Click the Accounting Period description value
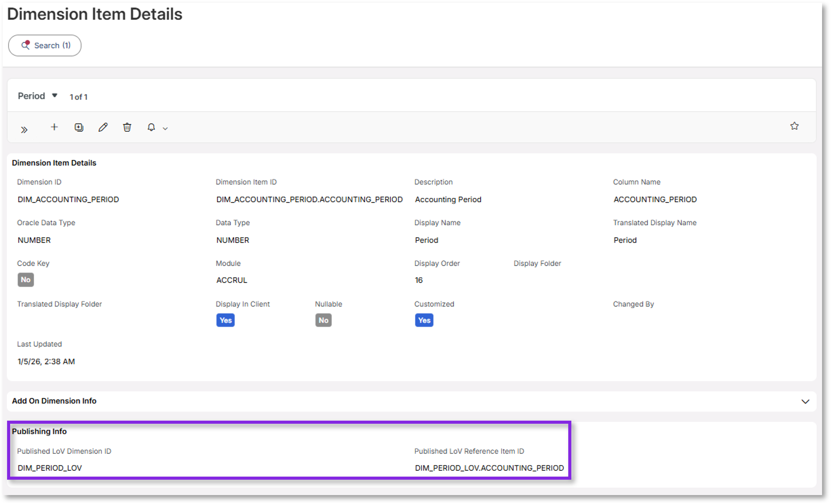 pyautogui.click(x=448, y=200)
